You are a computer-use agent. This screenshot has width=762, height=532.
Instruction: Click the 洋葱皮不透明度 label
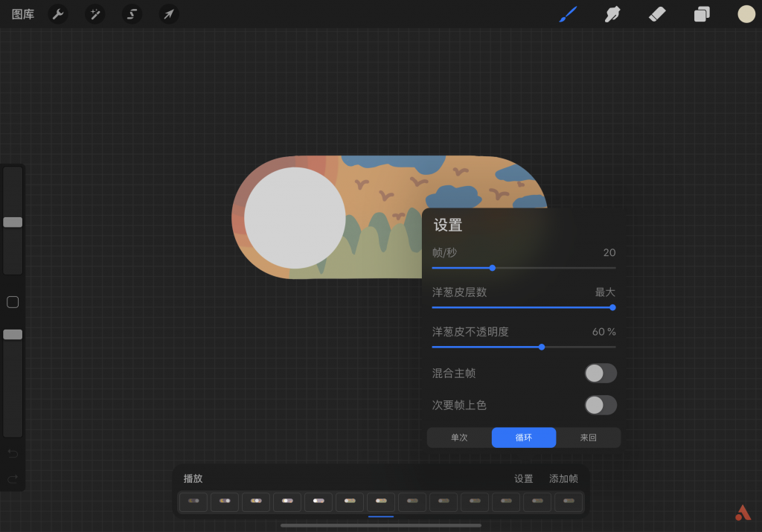(470, 332)
